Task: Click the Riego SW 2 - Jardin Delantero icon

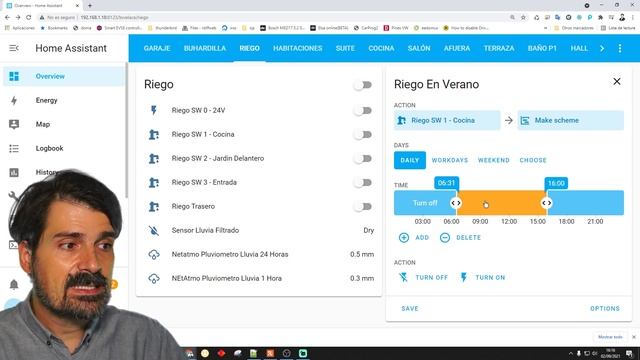Action: click(154, 158)
